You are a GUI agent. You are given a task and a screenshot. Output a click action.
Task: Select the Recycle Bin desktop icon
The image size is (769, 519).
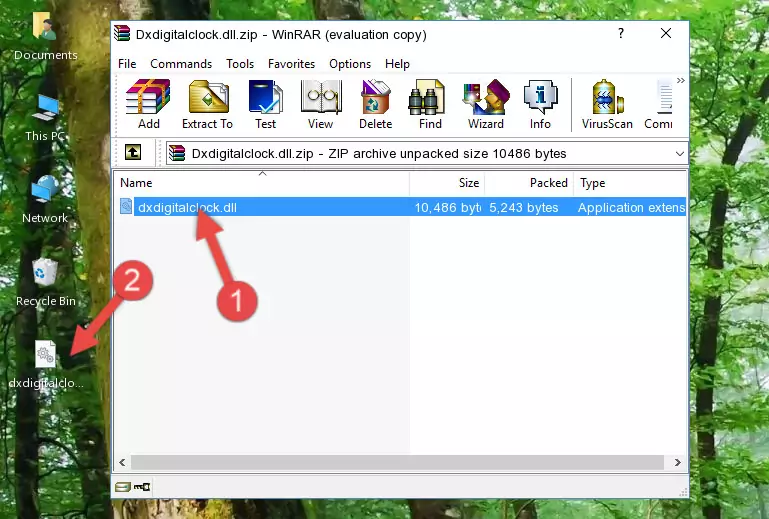coord(46,283)
